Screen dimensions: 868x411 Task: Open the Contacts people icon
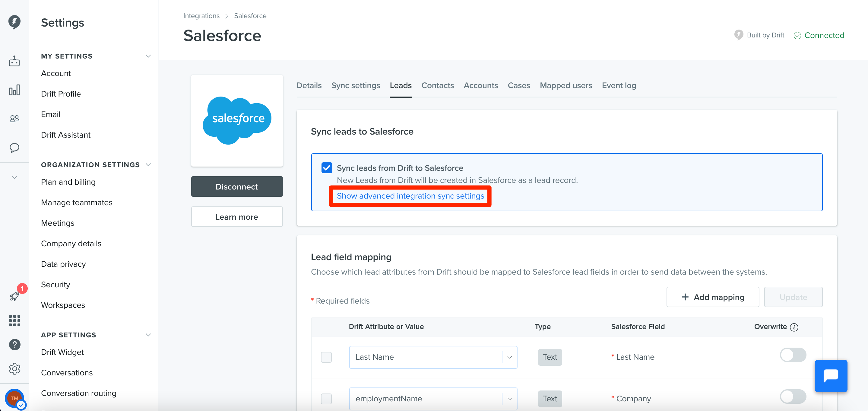[x=14, y=119]
